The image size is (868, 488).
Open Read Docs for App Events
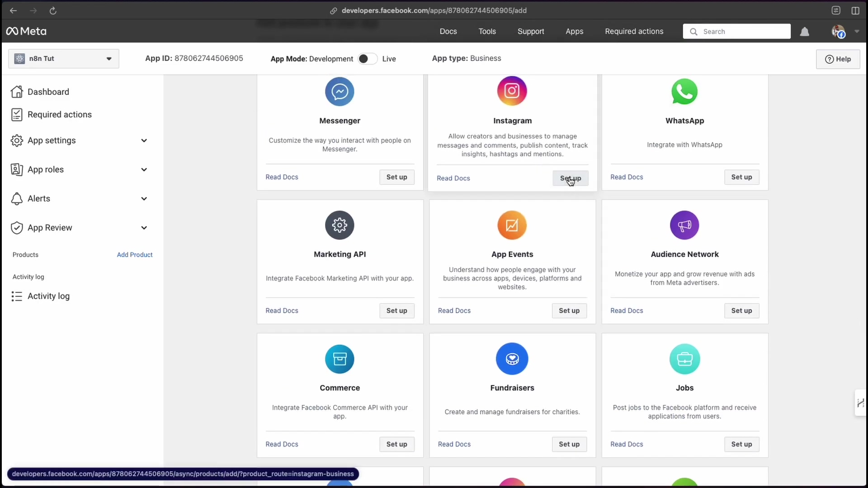[454, 310]
